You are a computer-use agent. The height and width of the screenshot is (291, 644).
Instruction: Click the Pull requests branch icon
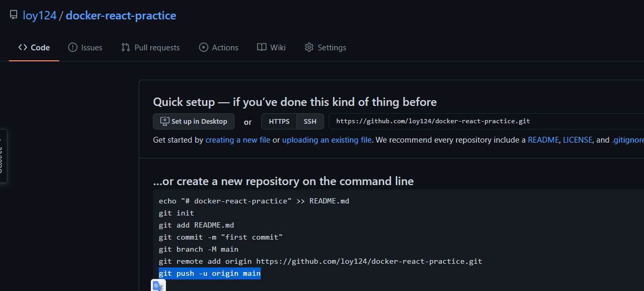(126, 48)
